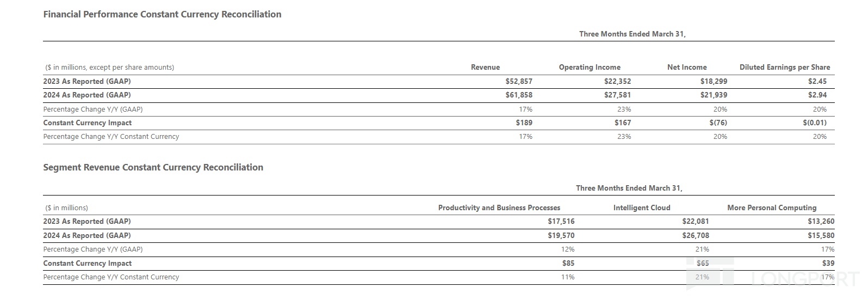Select the More Personal Computing column header
868x299 pixels.
771,208
